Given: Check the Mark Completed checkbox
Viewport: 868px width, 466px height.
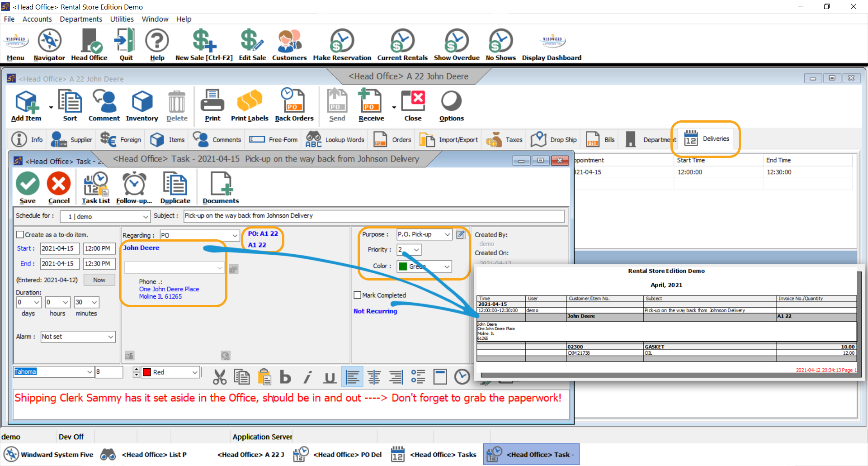Looking at the screenshot, I should 357,295.
